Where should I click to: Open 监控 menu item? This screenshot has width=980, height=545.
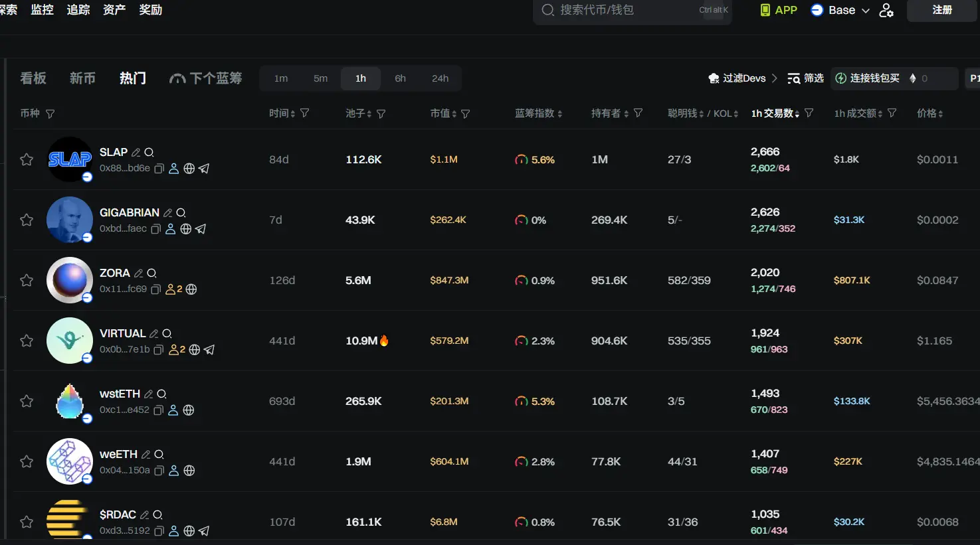pyautogui.click(x=42, y=10)
